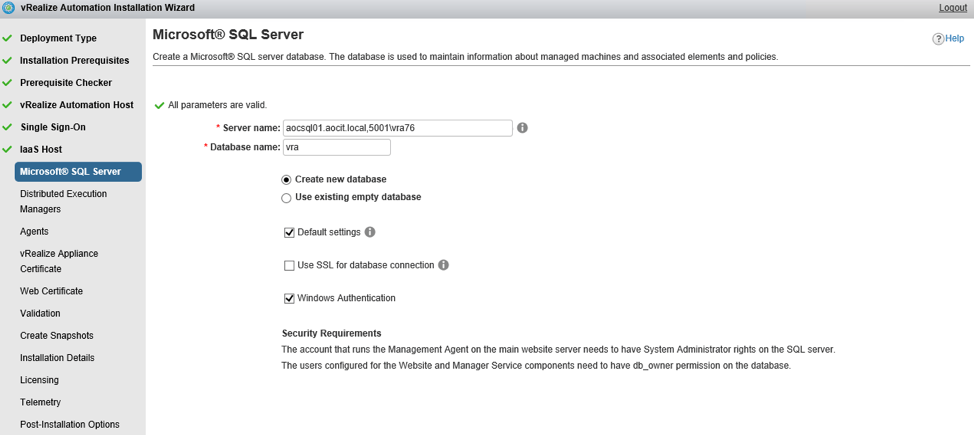Click the green check beside Deployment Type

[x=7, y=38]
